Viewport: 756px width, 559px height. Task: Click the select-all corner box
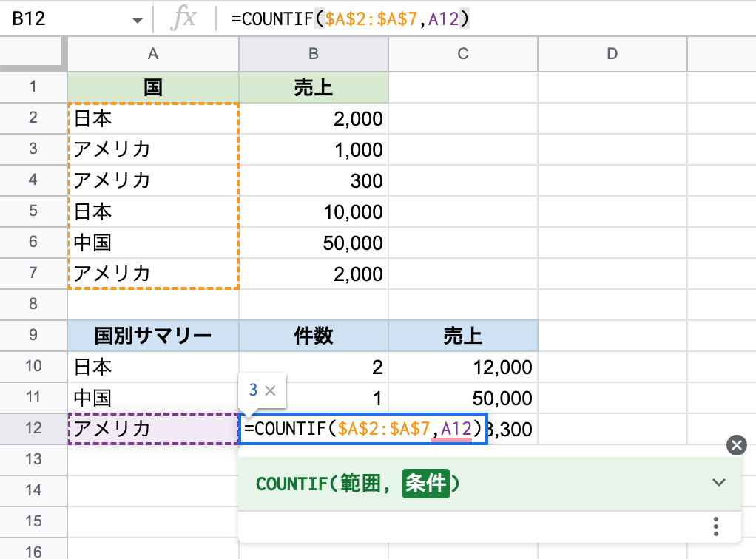33,53
